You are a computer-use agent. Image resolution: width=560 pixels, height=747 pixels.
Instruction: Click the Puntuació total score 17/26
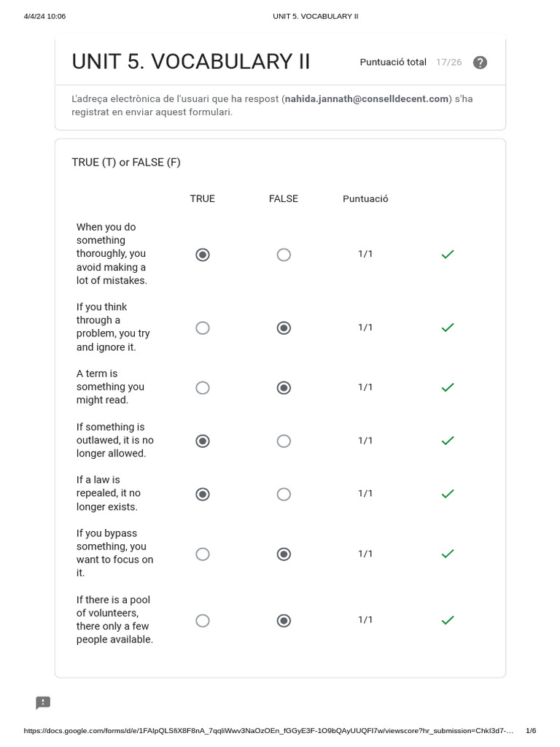448,63
